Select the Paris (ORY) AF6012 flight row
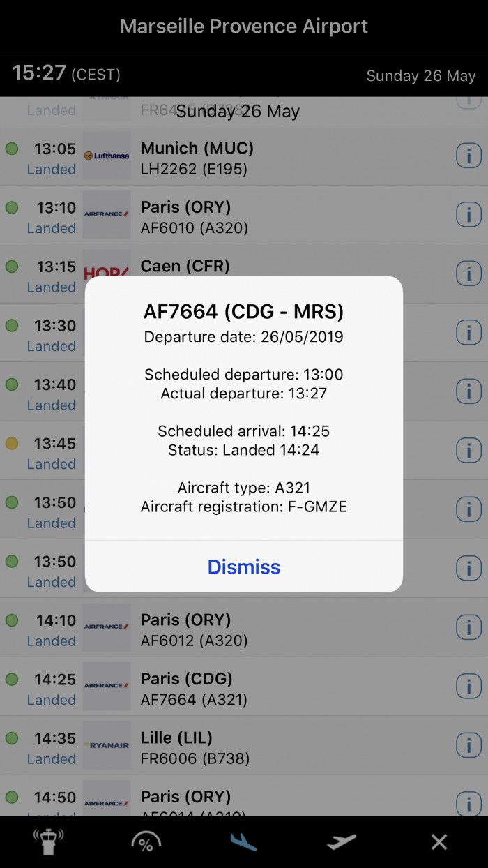The height and width of the screenshot is (868, 488). pyautogui.click(x=279, y=629)
